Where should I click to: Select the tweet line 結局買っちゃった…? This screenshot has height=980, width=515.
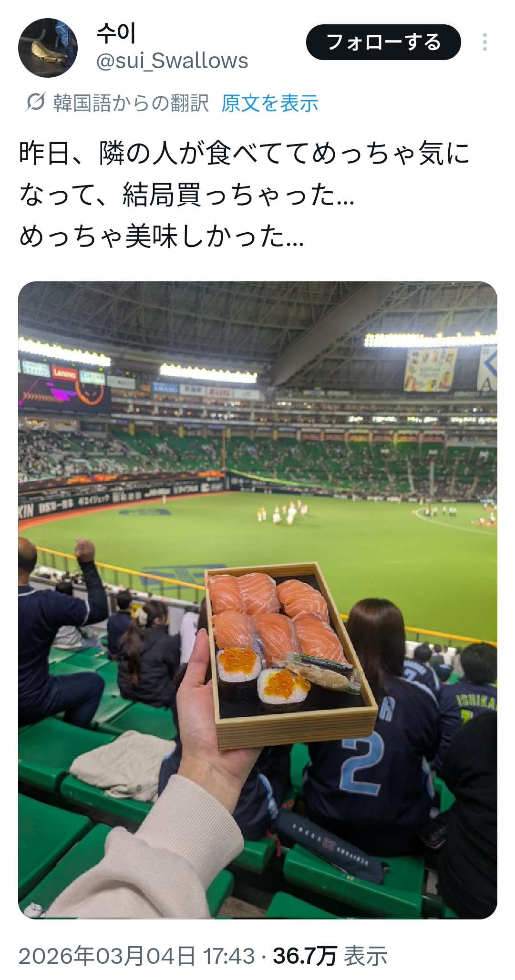pos(238,195)
